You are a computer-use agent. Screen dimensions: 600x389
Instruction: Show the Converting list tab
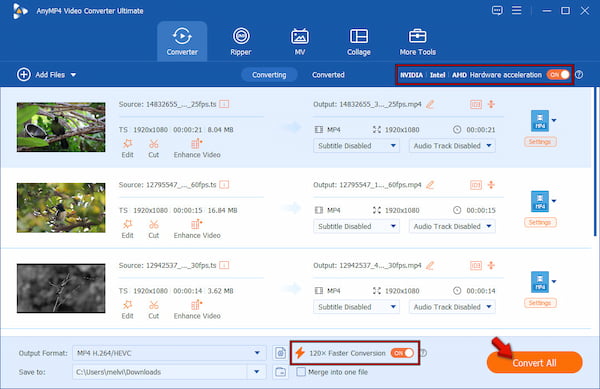coord(269,75)
